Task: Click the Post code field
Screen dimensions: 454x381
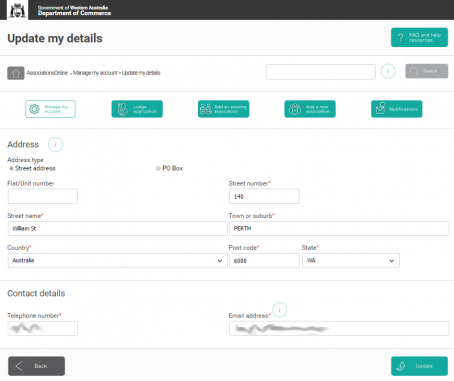Action: point(264,260)
